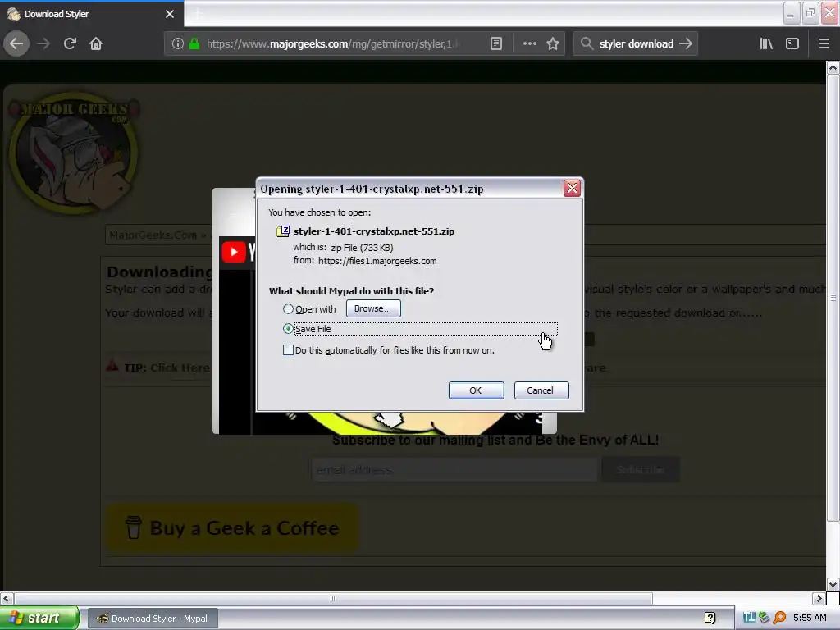The image size is (840, 630).
Task: Click vertical scrollbar up arrow
Action: [x=833, y=67]
